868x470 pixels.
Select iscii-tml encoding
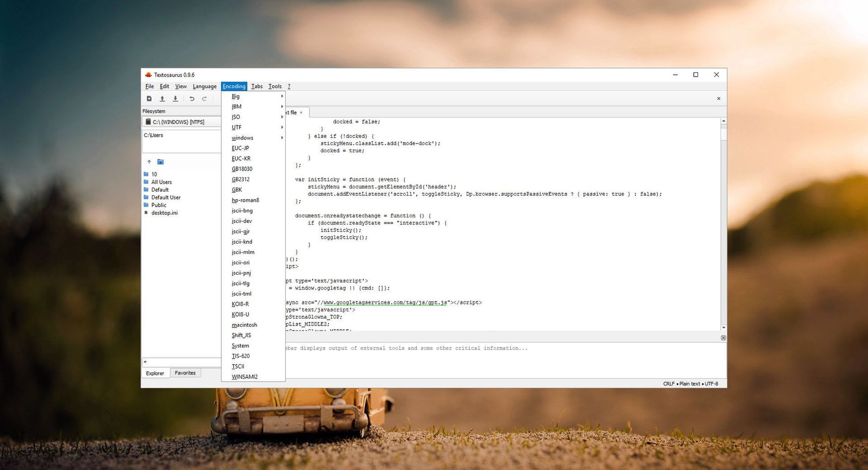(253, 293)
